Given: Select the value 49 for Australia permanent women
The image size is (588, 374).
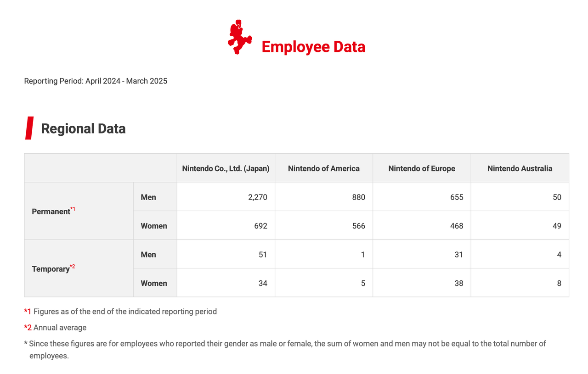Looking at the screenshot, I should click(x=557, y=226).
